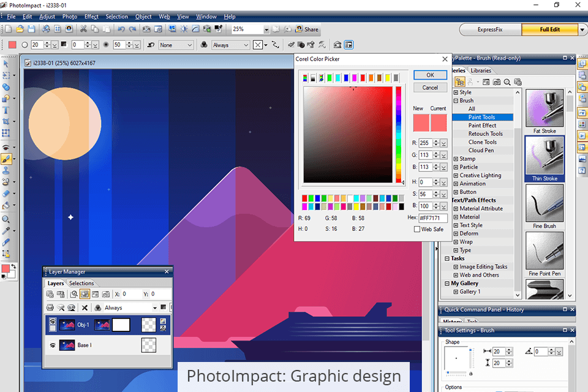
Task: Click the brightness sun icon in toolbar
Action: coord(184,29)
